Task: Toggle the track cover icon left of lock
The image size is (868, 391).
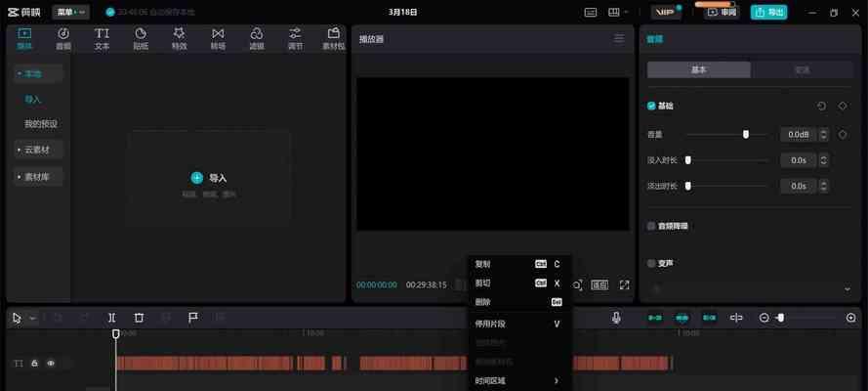Action: (x=19, y=364)
